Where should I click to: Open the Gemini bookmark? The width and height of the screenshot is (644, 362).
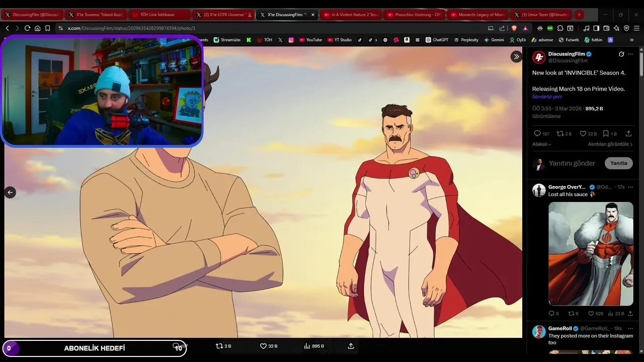(x=494, y=40)
